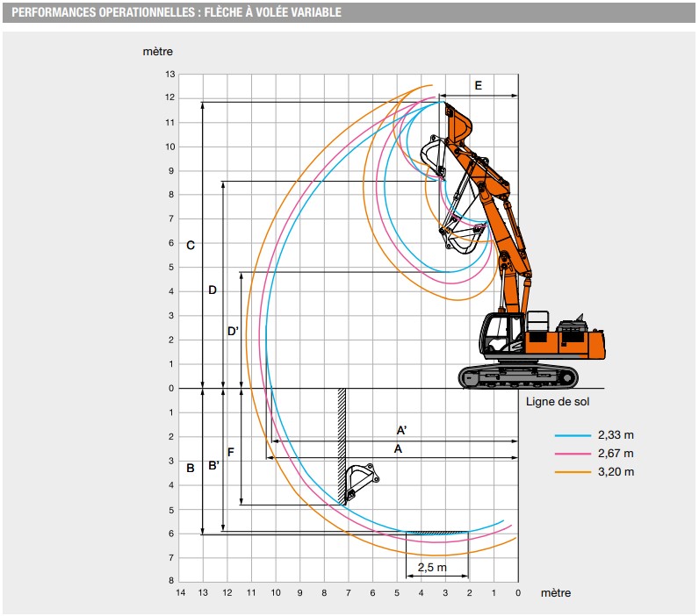Click the vertical axis value '13'

click(170, 75)
